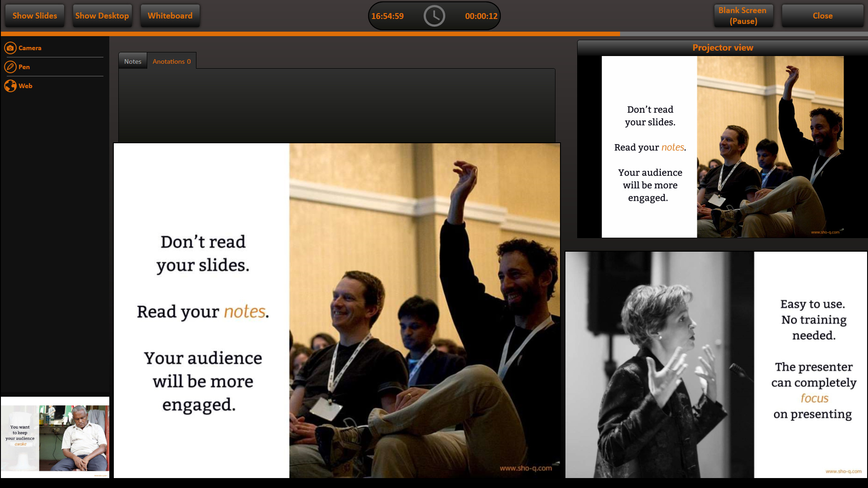Image resolution: width=868 pixels, height=488 pixels.
Task: Switch to the Anotations 0 tab
Action: pos(172,61)
